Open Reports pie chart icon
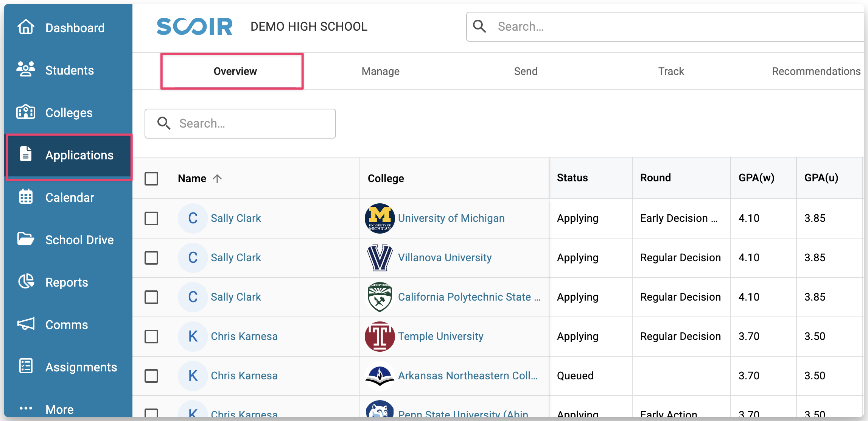Viewport: 868px width, 421px height. (26, 282)
